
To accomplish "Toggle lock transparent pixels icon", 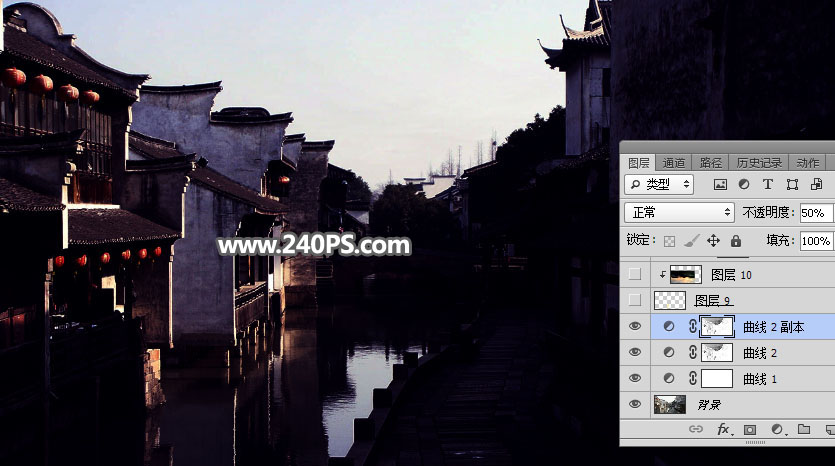I will pos(669,241).
